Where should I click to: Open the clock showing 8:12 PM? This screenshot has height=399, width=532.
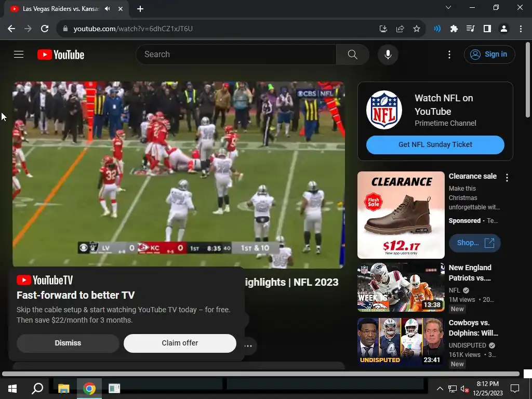click(487, 389)
